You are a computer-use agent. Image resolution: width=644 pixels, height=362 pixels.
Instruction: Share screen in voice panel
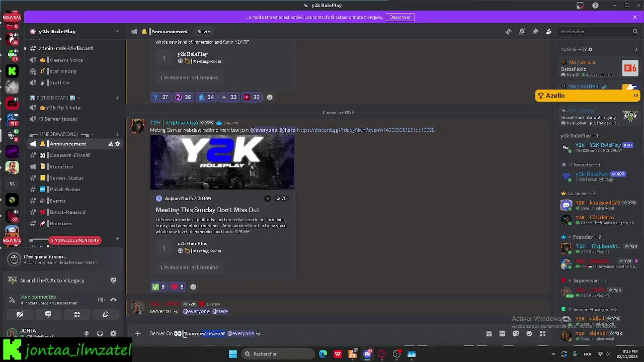pos(48,314)
